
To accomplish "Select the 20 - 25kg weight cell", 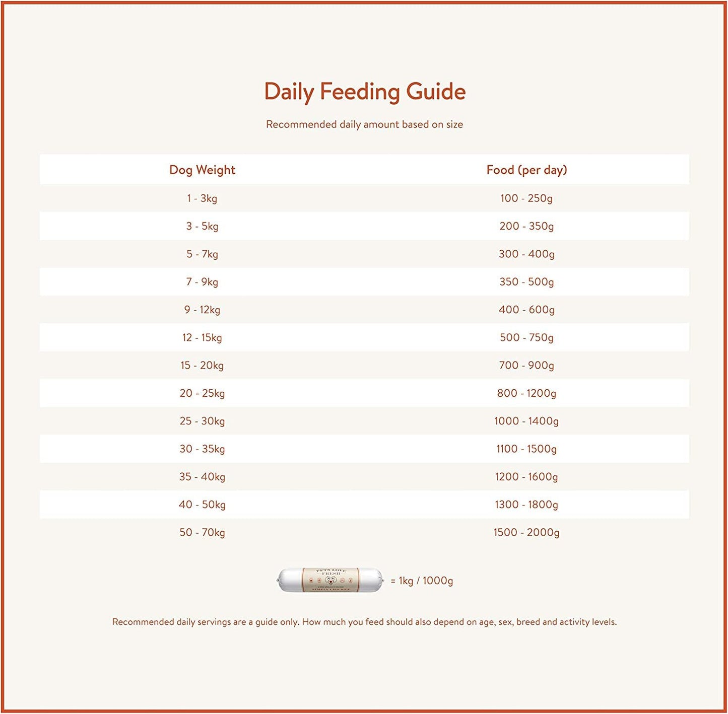I will click(202, 393).
